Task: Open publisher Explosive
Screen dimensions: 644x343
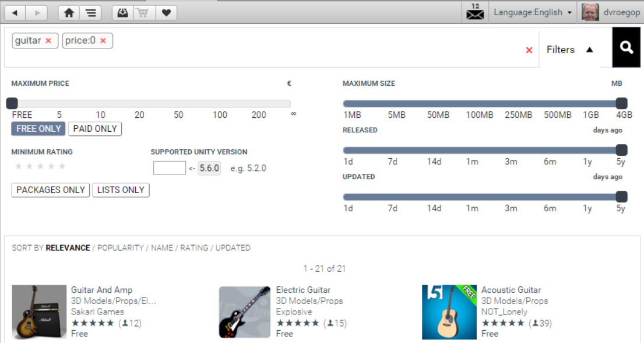Action: click(294, 311)
